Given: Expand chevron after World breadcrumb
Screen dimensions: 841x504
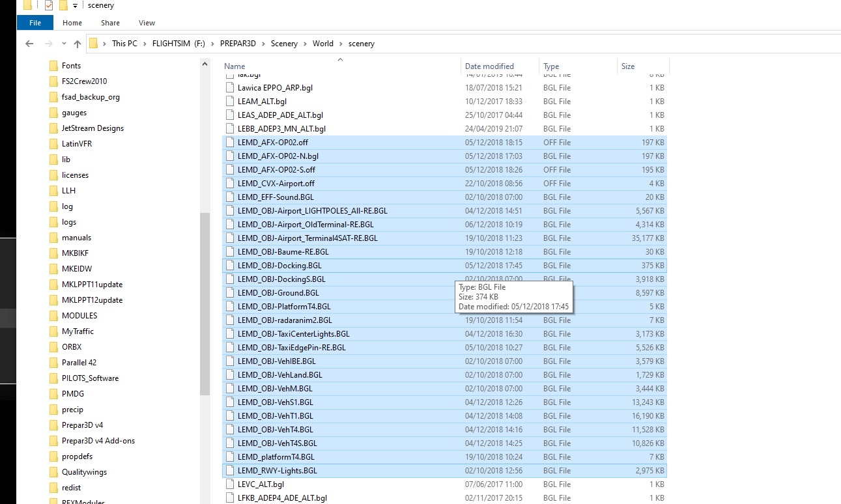Looking at the screenshot, I should 341,44.
